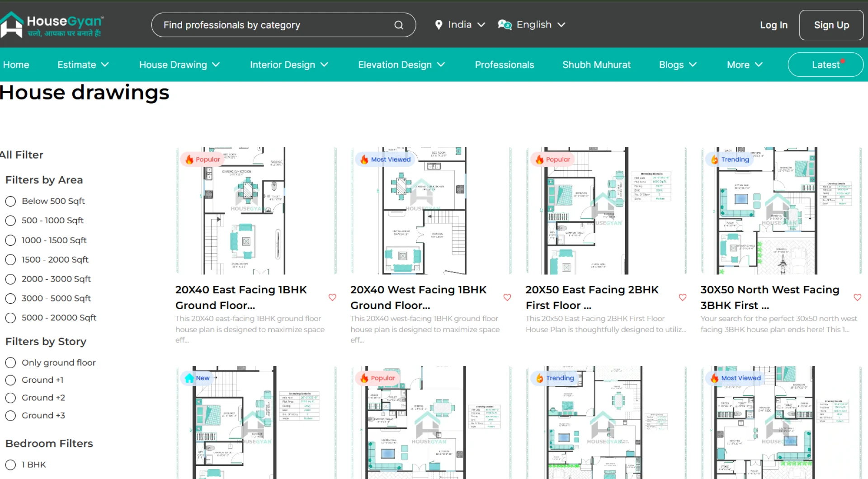Open the 20X50 East Facing 2BHK thumbnail

[x=605, y=211]
